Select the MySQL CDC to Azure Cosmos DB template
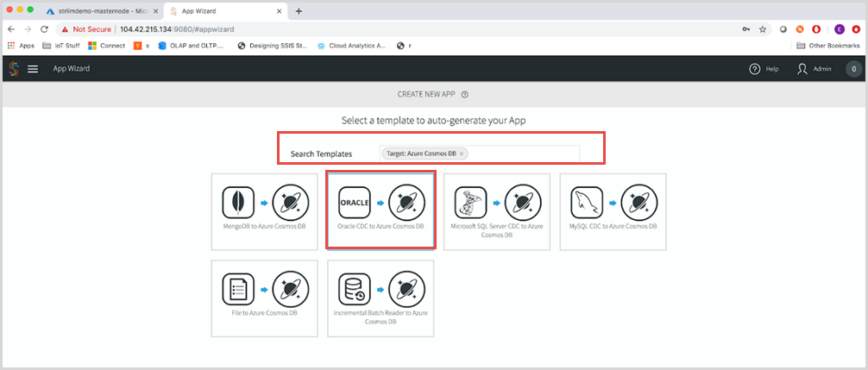The image size is (868, 370). 613,211
